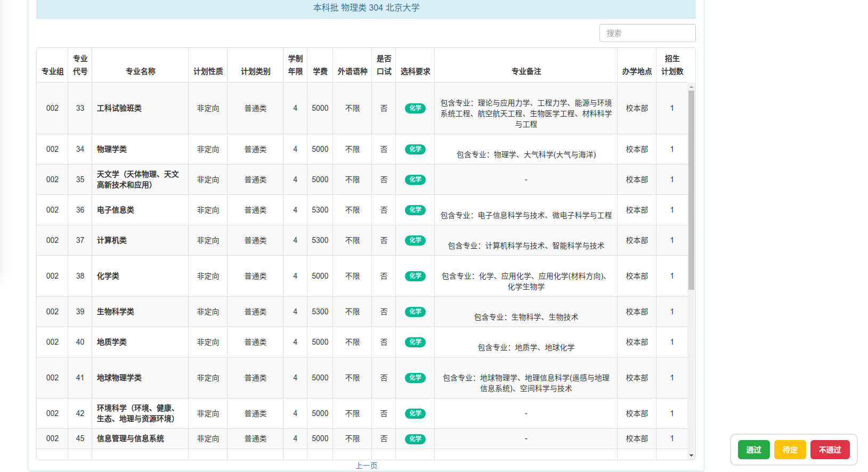Select the 工科试验班类 major name
Image resolution: width=868 pixels, height=472 pixels.
(x=119, y=108)
